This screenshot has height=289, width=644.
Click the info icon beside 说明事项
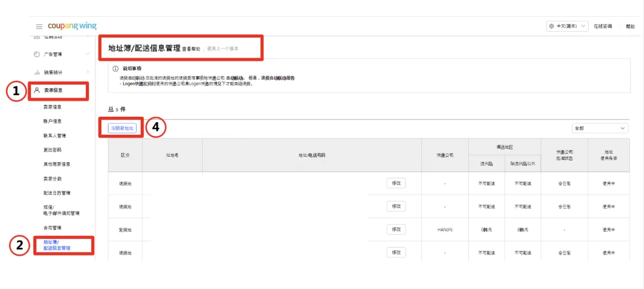pos(116,69)
